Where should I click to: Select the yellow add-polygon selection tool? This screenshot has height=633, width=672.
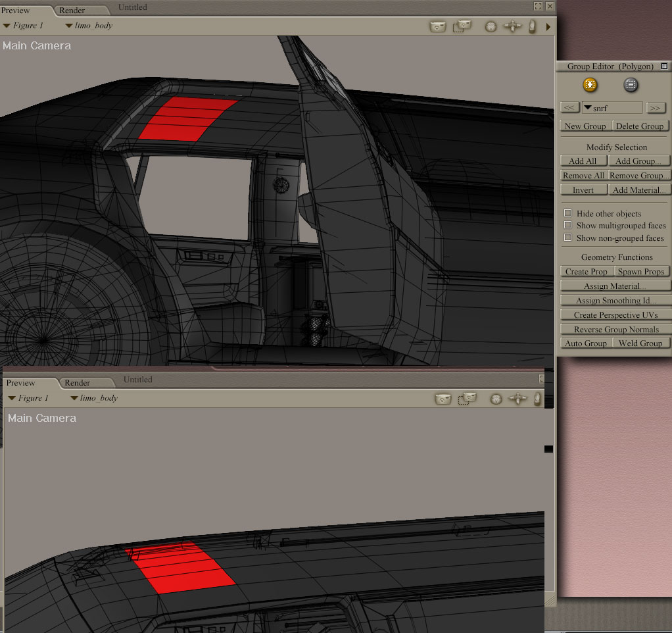pos(590,85)
